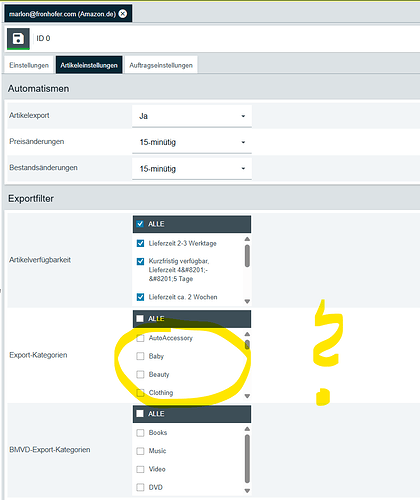420x500 pixels.
Task: Open the Preisänderungen dropdown
Action: click(x=192, y=142)
